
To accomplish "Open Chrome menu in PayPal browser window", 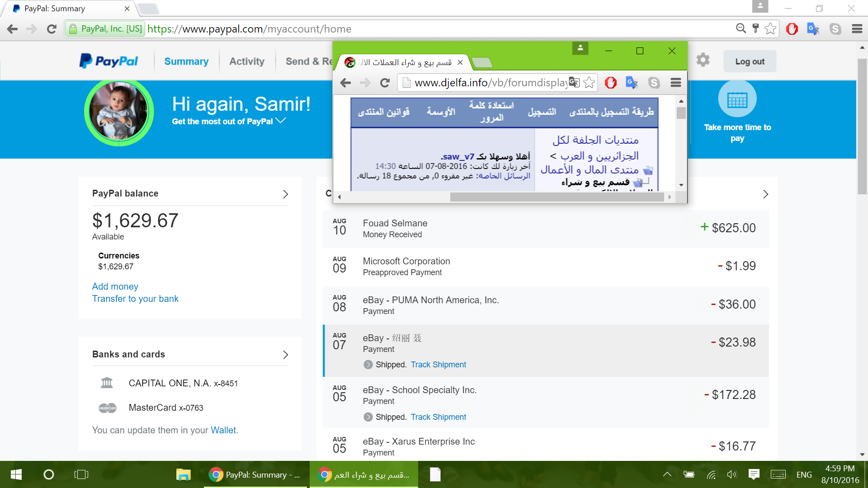I will [x=857, y=29].
